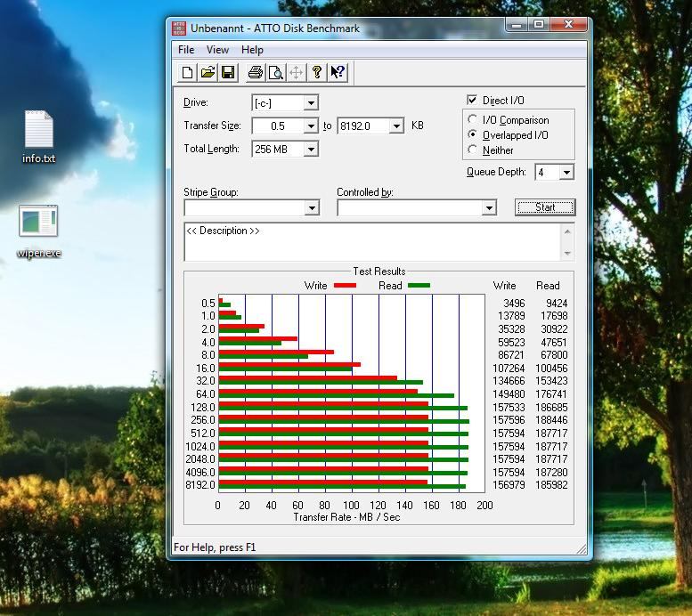Screen dimensions: 692x616
Task: Click the write value 13789
Action: (x=511, y=316)
